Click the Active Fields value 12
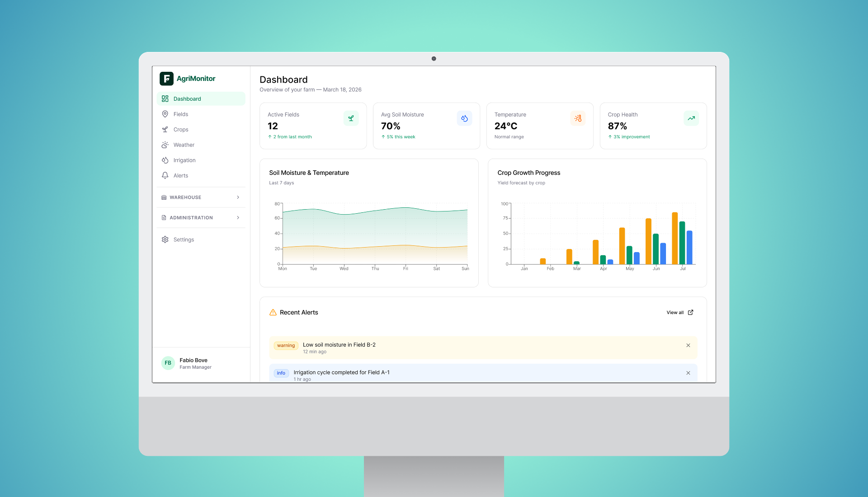Screen dimensions: 868x497 (273, 127)
